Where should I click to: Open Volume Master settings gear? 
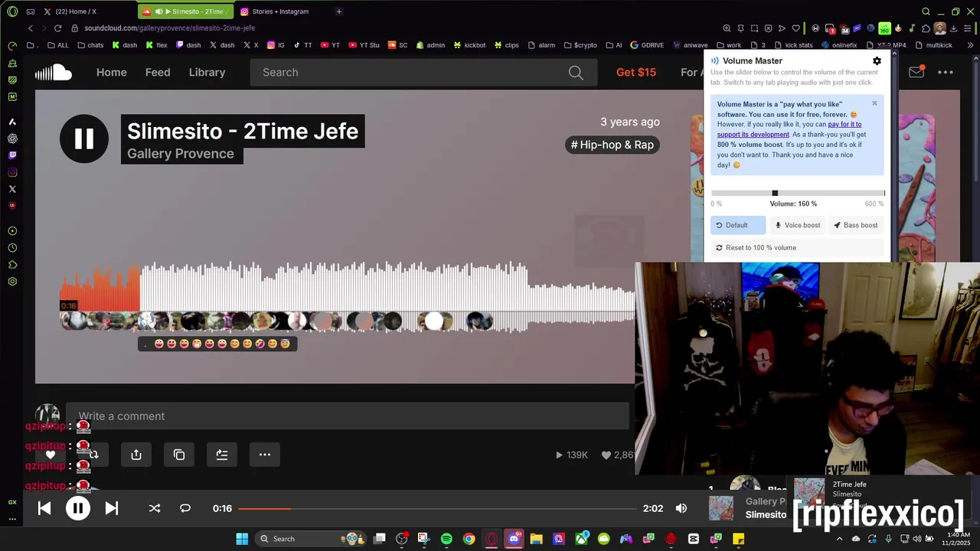pos(877,60)
